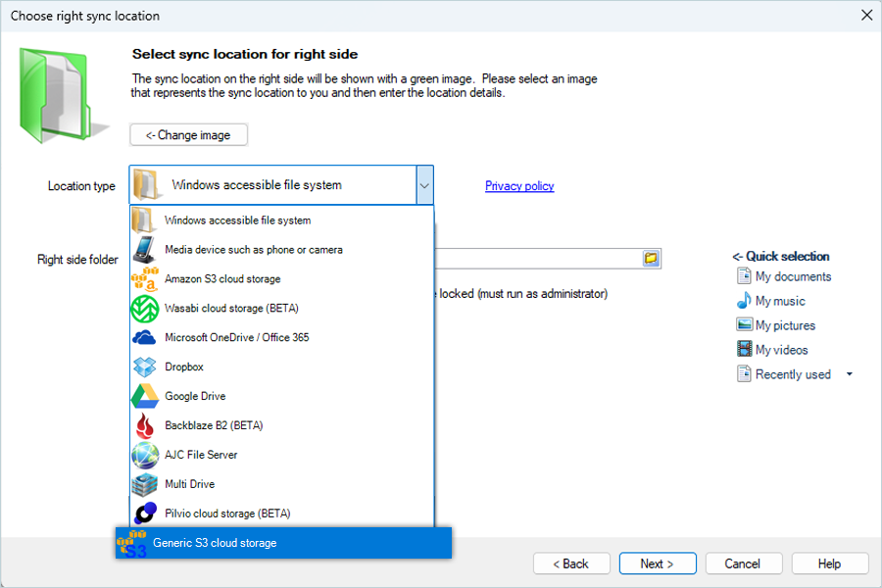Open the Recently used dropdown arrow
The height and width of the screenshot is (588, 882).
click(850, 374)
